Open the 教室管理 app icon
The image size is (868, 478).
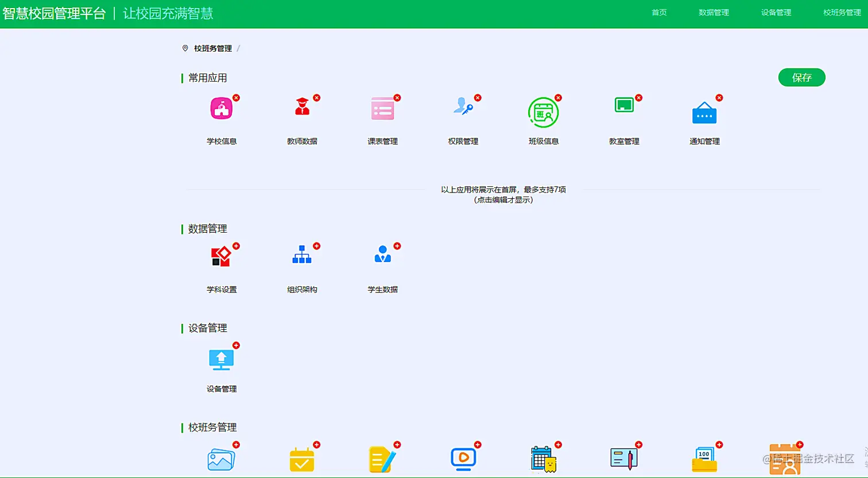coord(624,106)
